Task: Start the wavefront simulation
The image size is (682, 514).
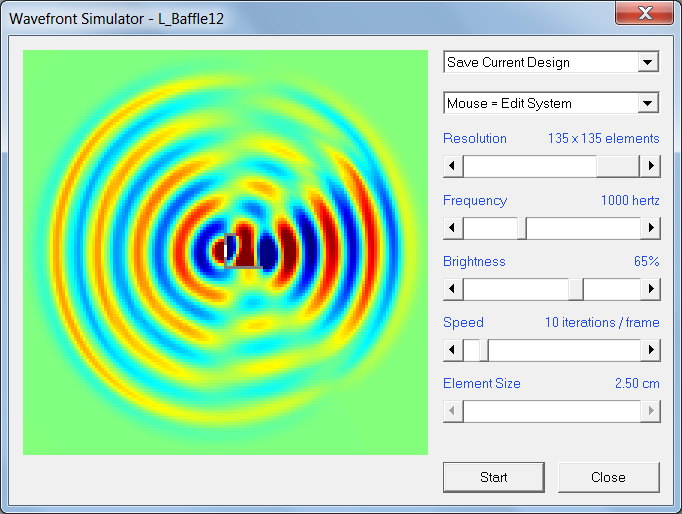Action: click(494, 477)
